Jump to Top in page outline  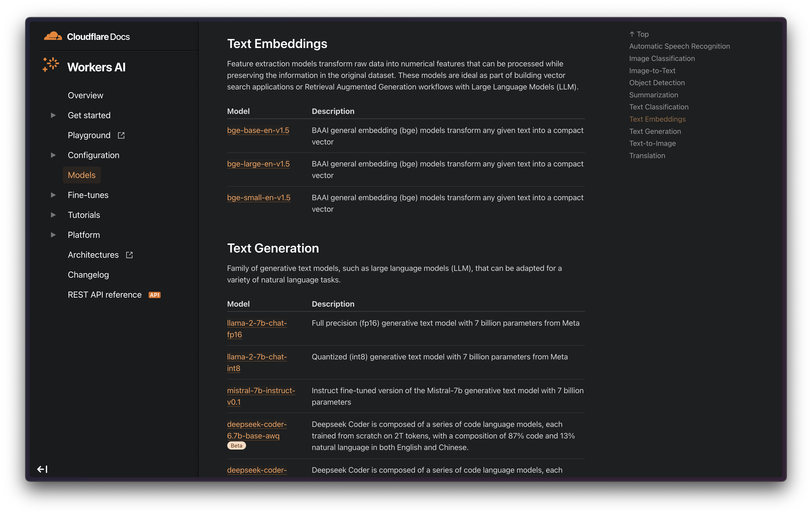[639, 34]
